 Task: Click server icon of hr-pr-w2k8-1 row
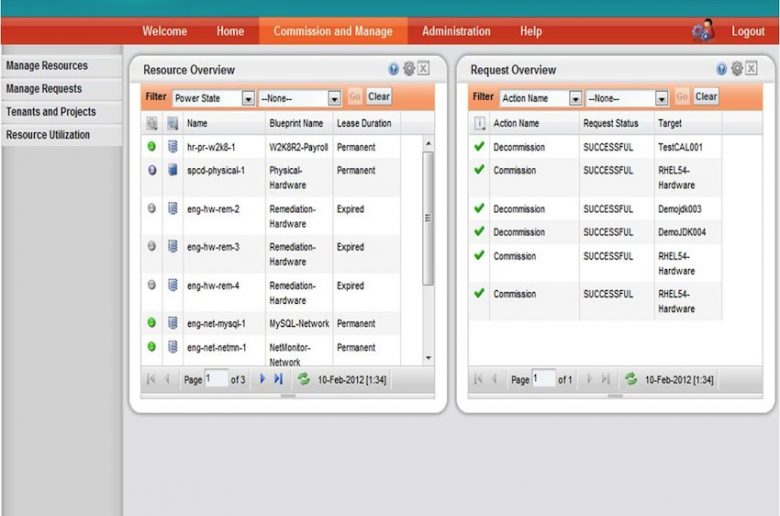tap(173, 146)
